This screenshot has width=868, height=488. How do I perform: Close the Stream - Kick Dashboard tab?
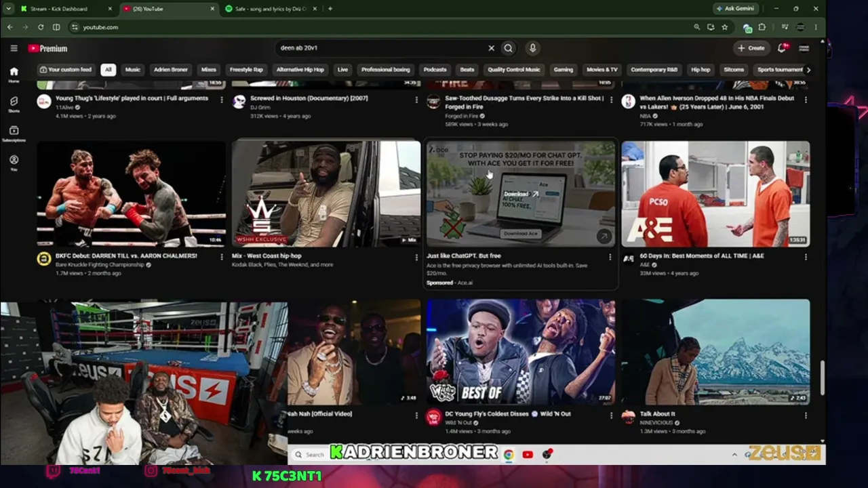click(111, 9)
